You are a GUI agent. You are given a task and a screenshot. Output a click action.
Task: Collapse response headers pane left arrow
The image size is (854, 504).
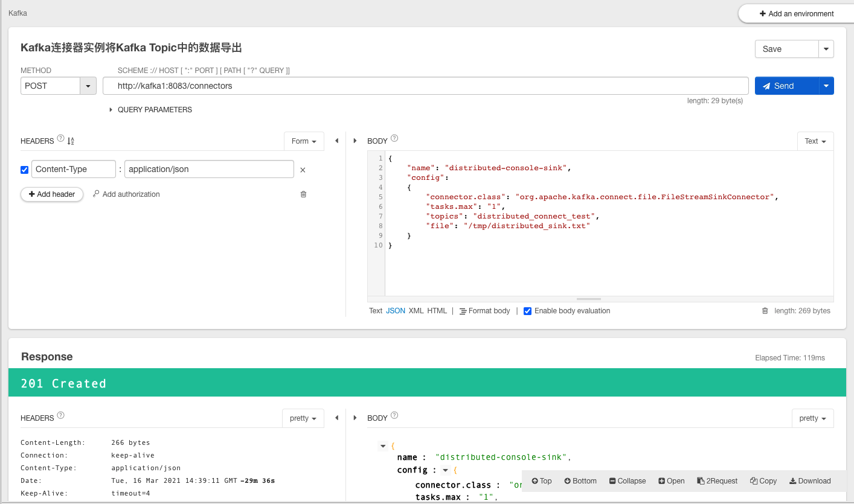[336, 418]
